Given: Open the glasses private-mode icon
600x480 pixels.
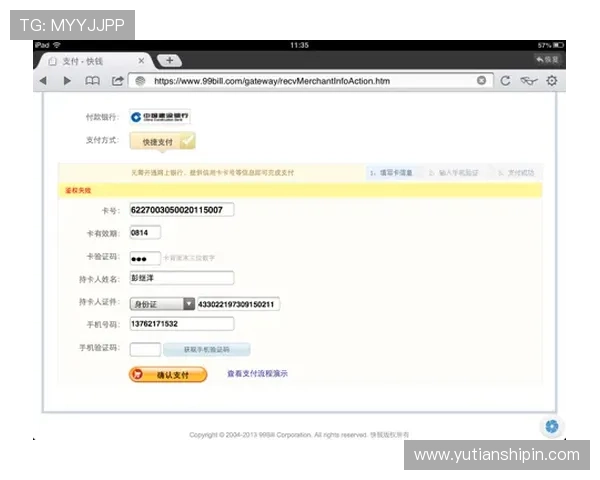Looking at the screenshot, I should (529, 81).
